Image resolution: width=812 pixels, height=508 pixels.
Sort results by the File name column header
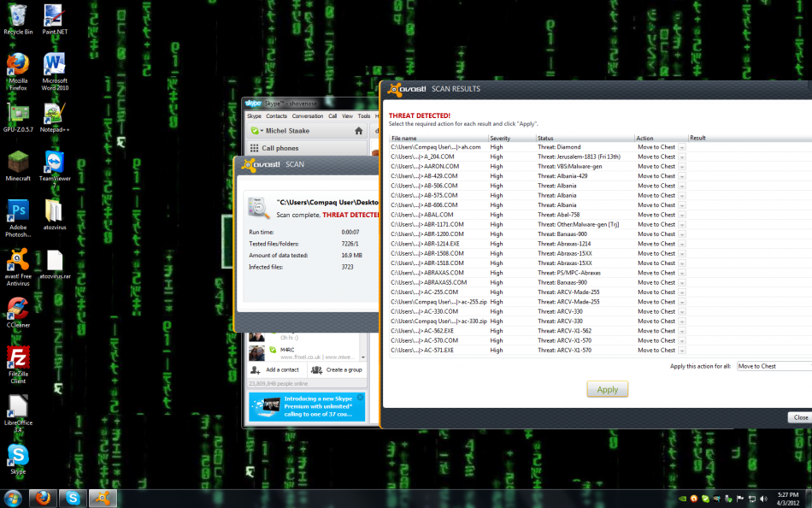coord(438,138)
